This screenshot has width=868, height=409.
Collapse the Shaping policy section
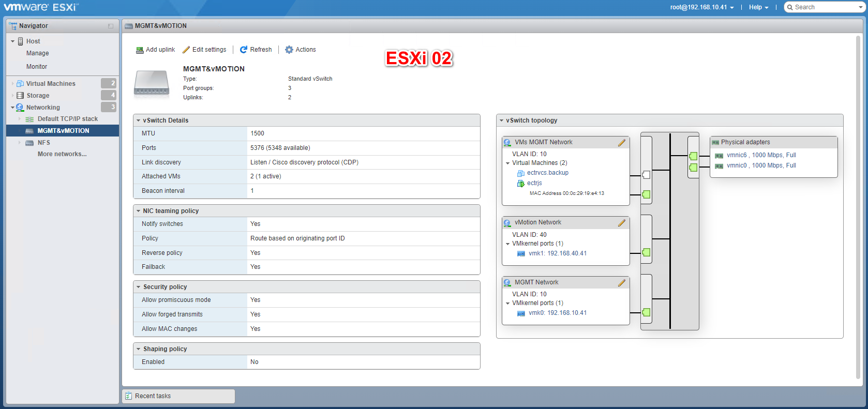tap(139, 349)
